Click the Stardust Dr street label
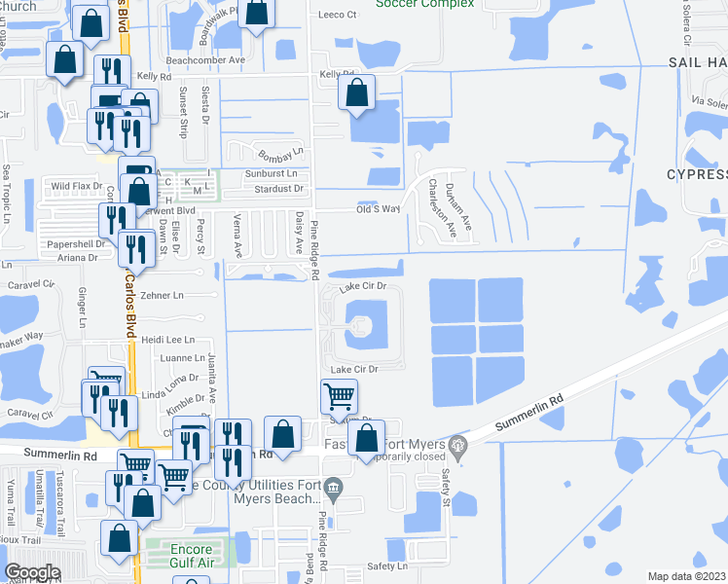 [278, 189]
